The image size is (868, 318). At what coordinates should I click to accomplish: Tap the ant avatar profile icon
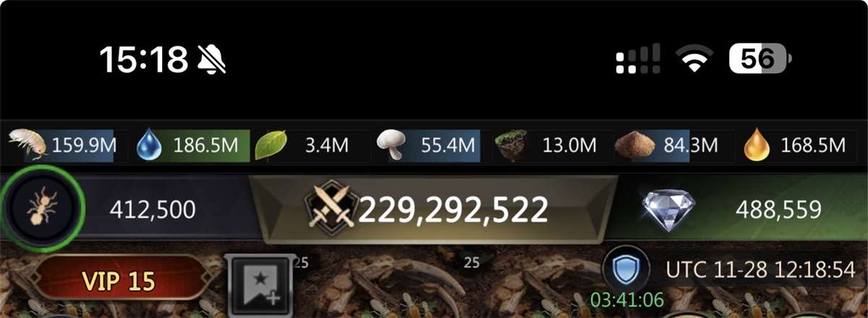tap(43, 209)
